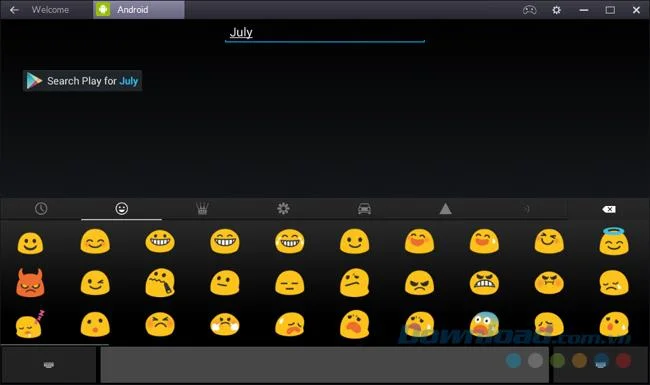
Task: Open the recent emojis clock tab
Action: coord(41,208)
